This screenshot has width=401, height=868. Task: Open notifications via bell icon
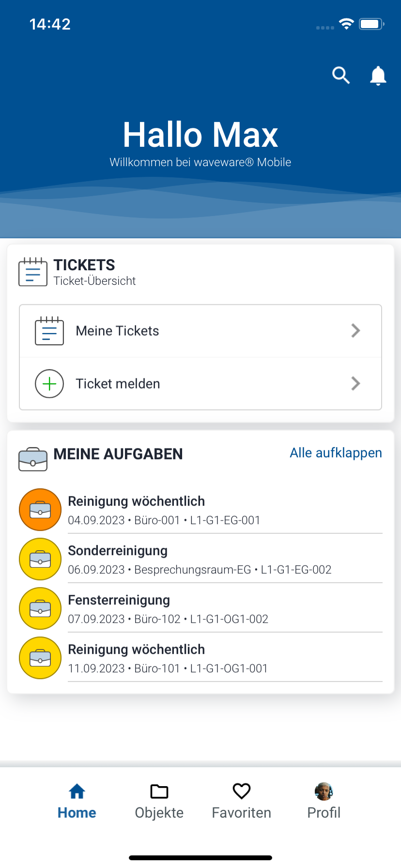[378, 76]
